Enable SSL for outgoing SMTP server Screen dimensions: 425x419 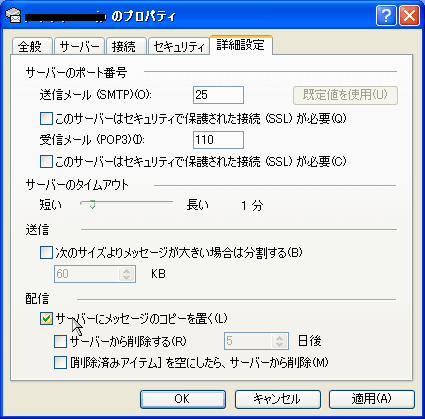pyautogui.click(x=46, y=119)
